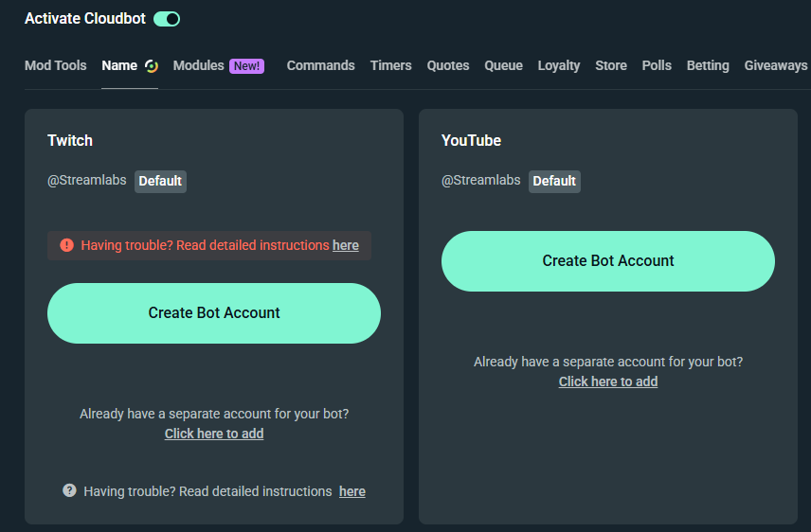Toggle the Activate Cloudbot switch

[167, 19]
